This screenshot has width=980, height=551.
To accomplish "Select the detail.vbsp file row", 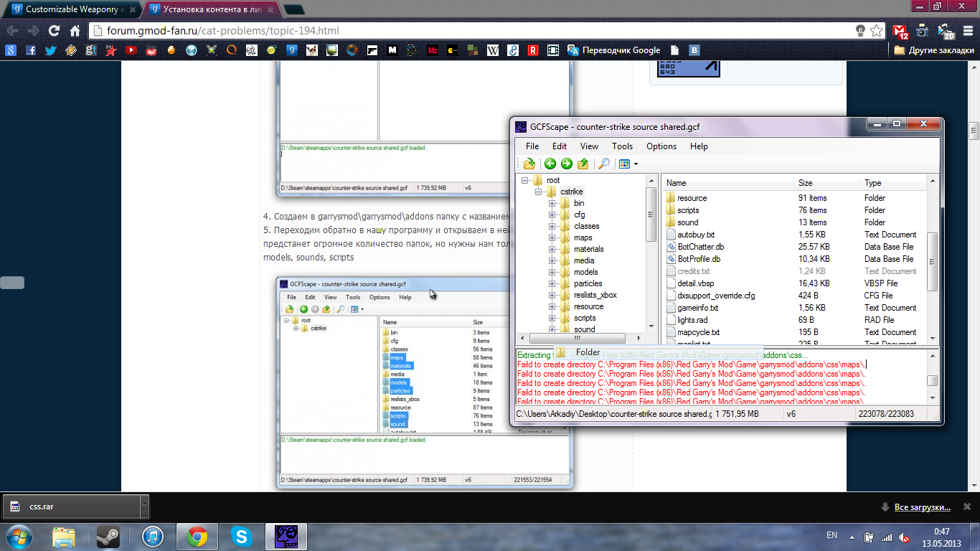I will (794, 283).
